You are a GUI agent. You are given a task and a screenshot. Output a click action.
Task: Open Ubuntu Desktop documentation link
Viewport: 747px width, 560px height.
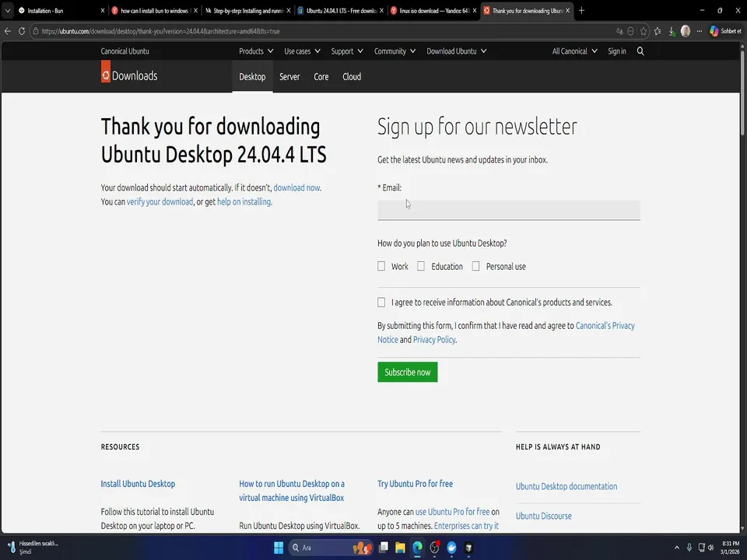point(566,486)
